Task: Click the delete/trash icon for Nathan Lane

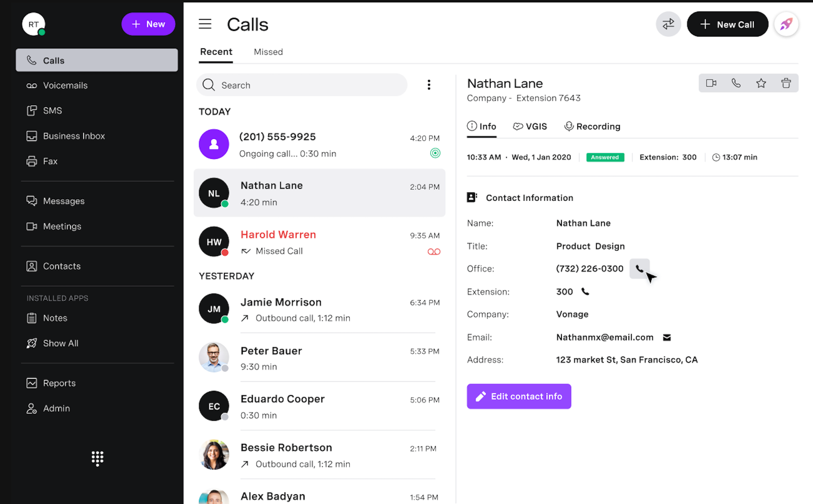Action: [x=785, y=83]
